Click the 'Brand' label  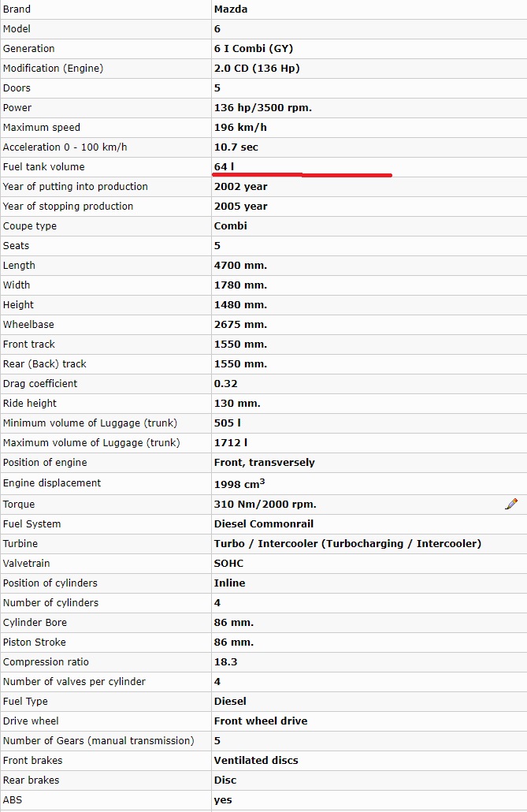(x=17, y=9)
